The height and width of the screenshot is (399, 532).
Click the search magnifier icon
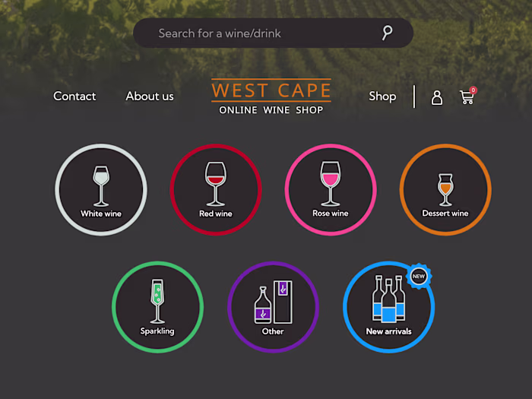[387, 33]
